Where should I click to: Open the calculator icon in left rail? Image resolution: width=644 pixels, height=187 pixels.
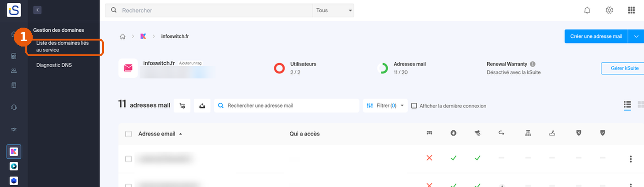[14, 56]
